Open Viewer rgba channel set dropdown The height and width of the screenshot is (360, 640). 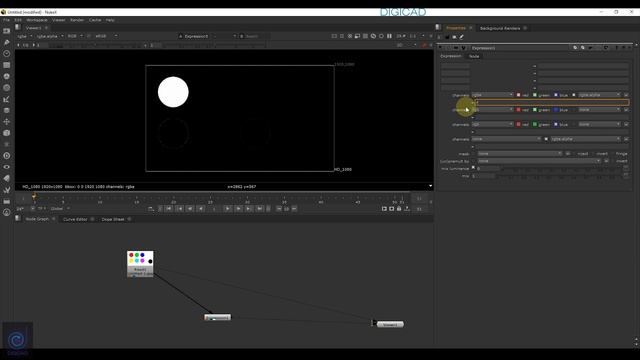[x=24, y=36]
